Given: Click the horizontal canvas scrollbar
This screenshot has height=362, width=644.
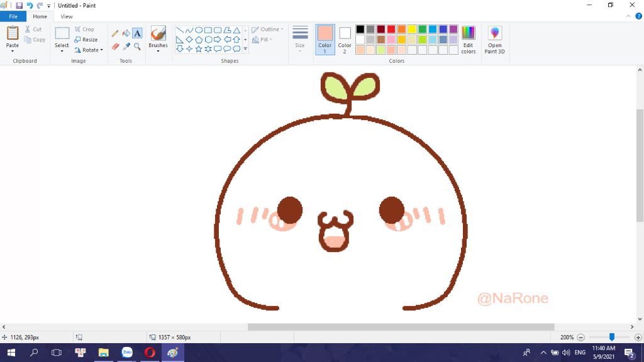Looking at the screenshot, I should pos(401,327).
